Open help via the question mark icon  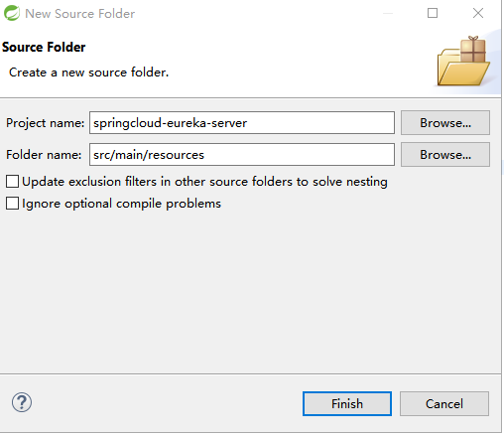(x=22, y=402)
